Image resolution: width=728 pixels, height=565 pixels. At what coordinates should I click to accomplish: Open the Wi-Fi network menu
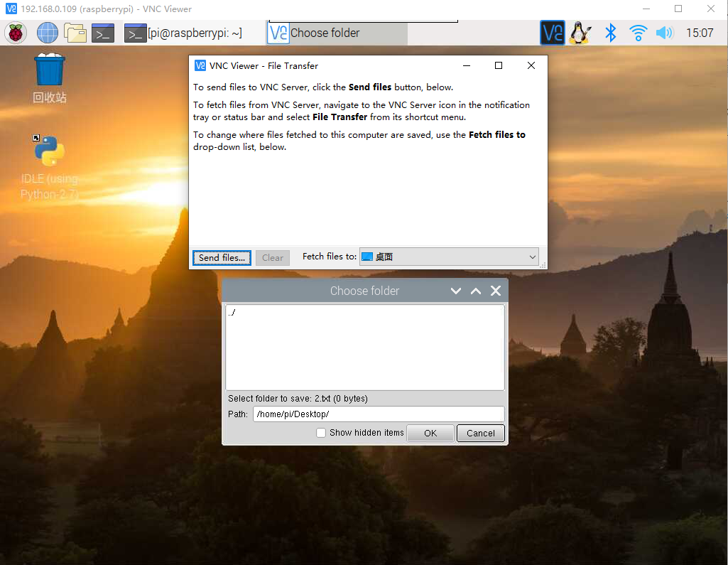point(638,33)
